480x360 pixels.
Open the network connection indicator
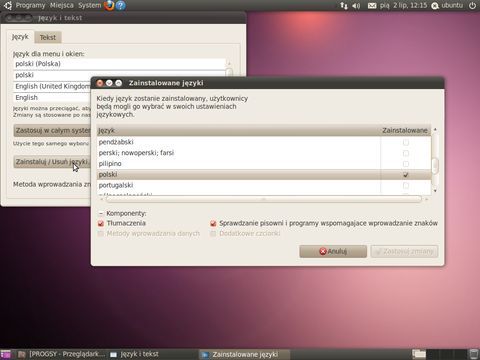point(344,5)
